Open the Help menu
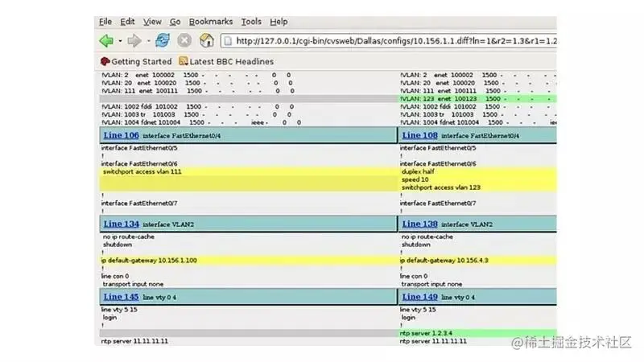The height and width of the screenshot is (362, 644). 279,22
